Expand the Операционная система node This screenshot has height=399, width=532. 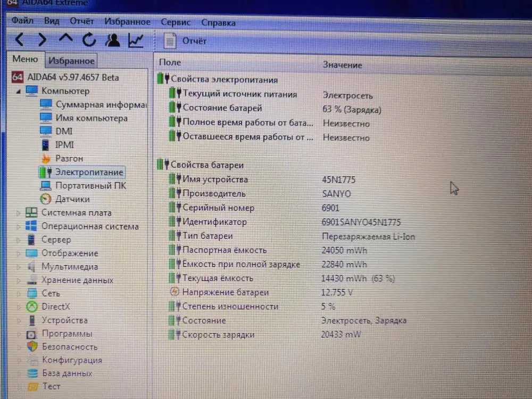[18, 226]
